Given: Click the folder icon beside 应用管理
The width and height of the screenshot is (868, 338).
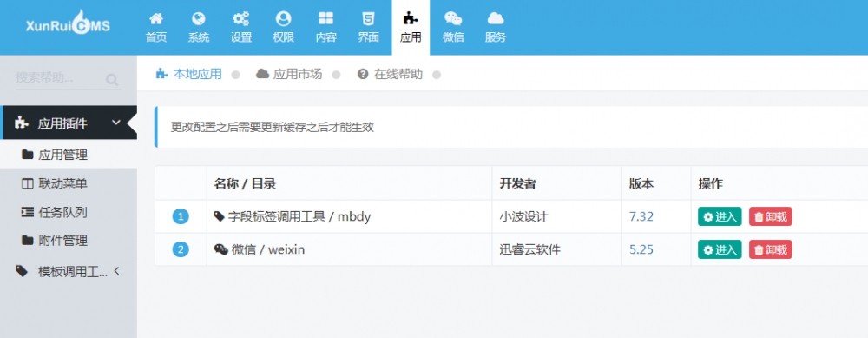Looking at the screenshot, I should [27, 155].
